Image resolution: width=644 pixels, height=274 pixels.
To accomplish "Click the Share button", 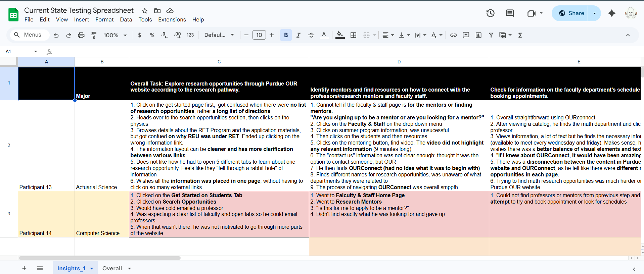I will click(x=570, y=13).
